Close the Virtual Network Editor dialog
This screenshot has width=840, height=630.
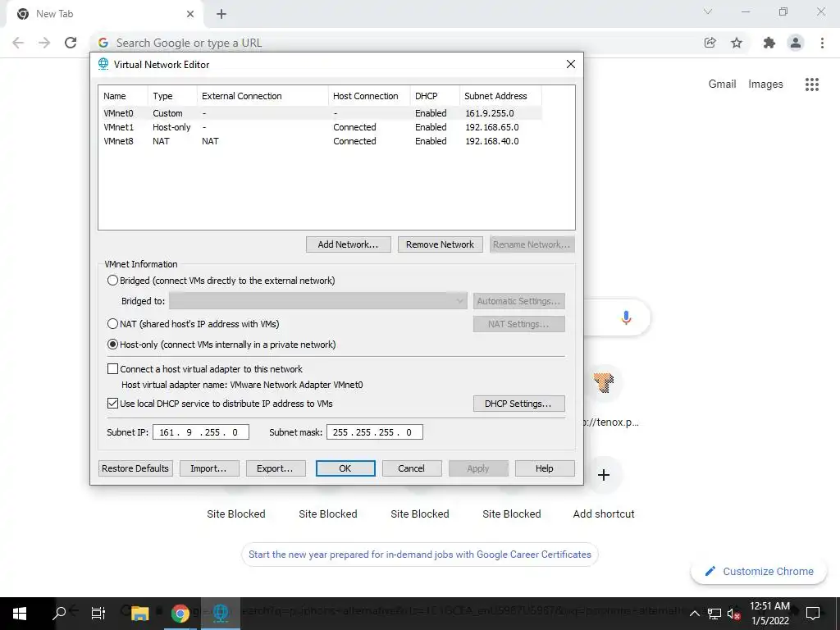[571, 64]
